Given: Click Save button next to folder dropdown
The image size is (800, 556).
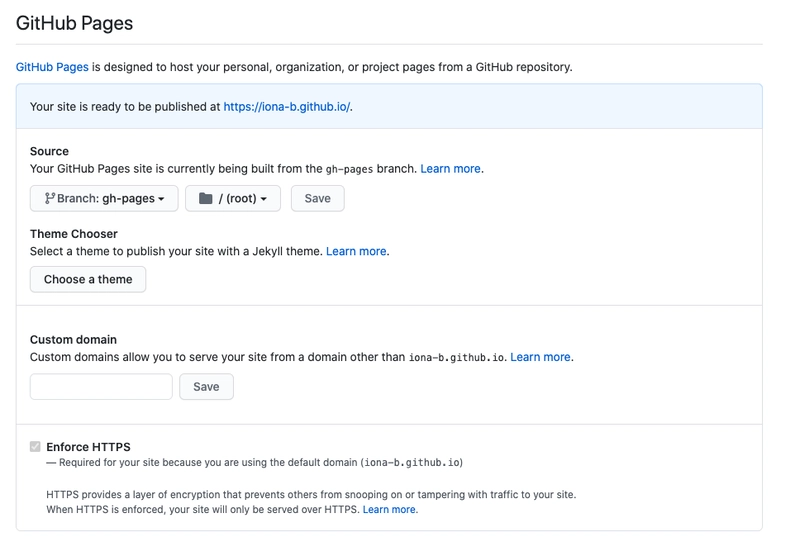Looking at the screenshot, I should pyautogui.click(x=317, y=198).
